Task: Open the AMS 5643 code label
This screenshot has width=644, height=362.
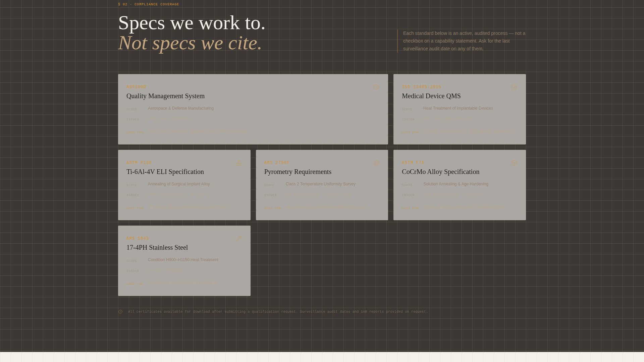Action: (138, 238)
